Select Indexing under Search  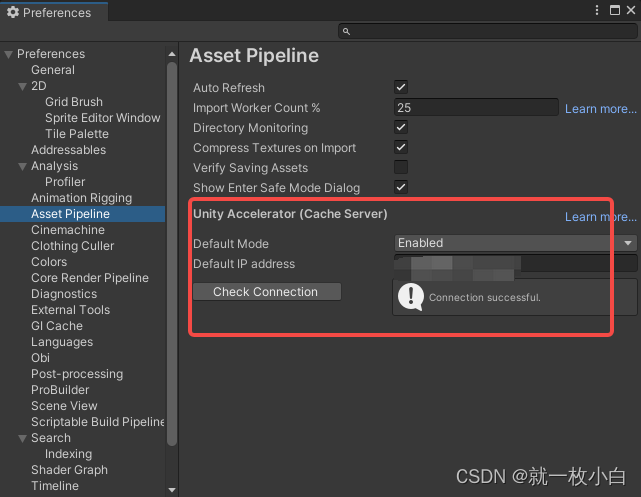(x=68, y=454)
